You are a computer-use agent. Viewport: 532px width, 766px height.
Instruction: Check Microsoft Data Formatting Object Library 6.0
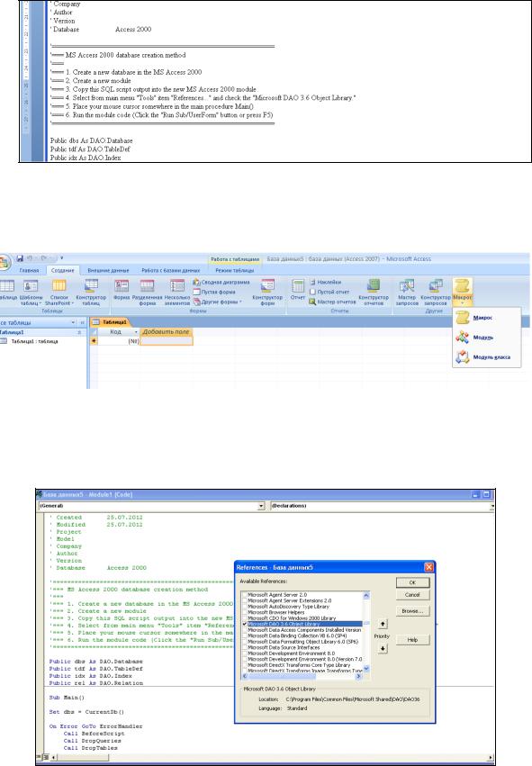tap(244, 642)
